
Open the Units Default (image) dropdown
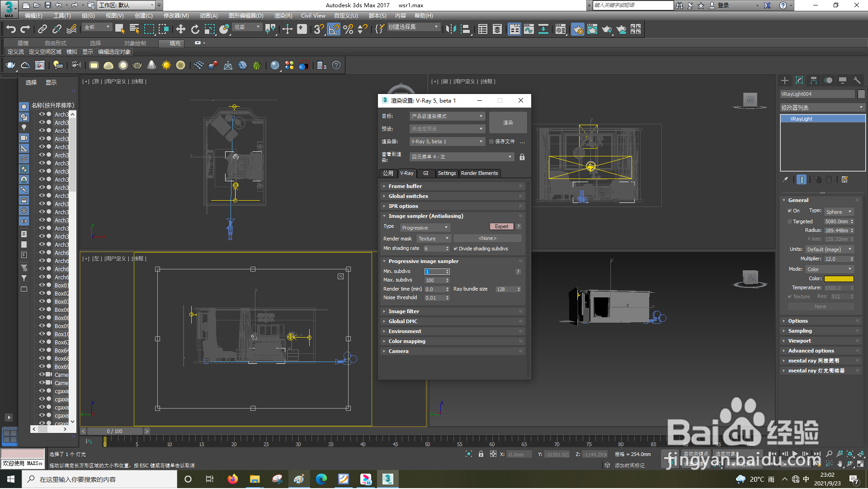[x=830, y=249]
